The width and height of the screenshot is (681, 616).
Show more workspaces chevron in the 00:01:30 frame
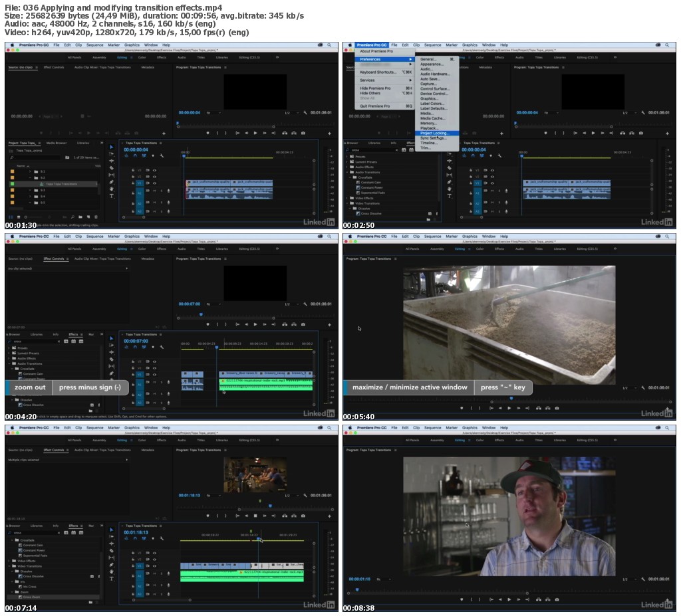click(x=277, y=57)
